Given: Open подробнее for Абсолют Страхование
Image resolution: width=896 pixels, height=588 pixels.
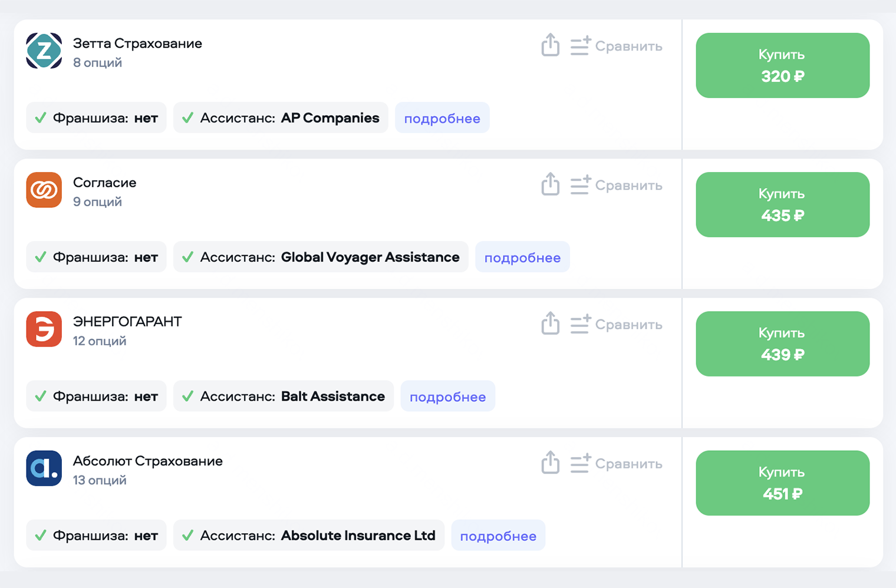Looking at the screenshot, I should (x=498, y=536).
